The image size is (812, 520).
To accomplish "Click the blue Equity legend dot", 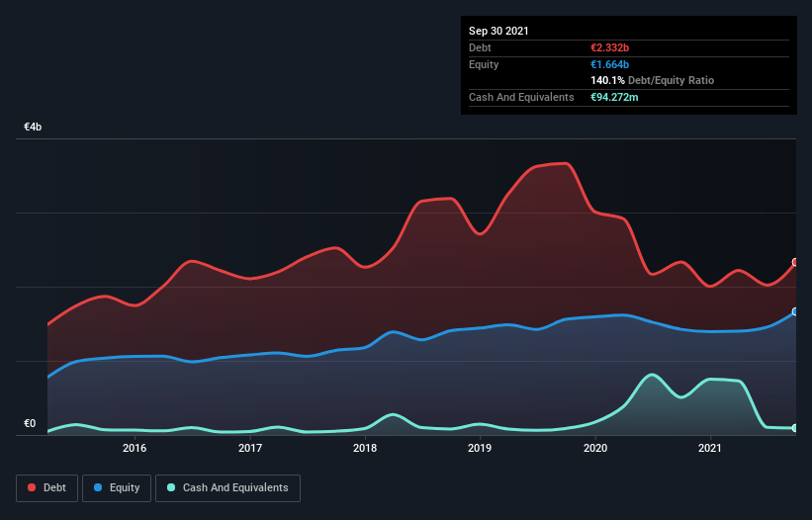I will (x=98, y=487).
